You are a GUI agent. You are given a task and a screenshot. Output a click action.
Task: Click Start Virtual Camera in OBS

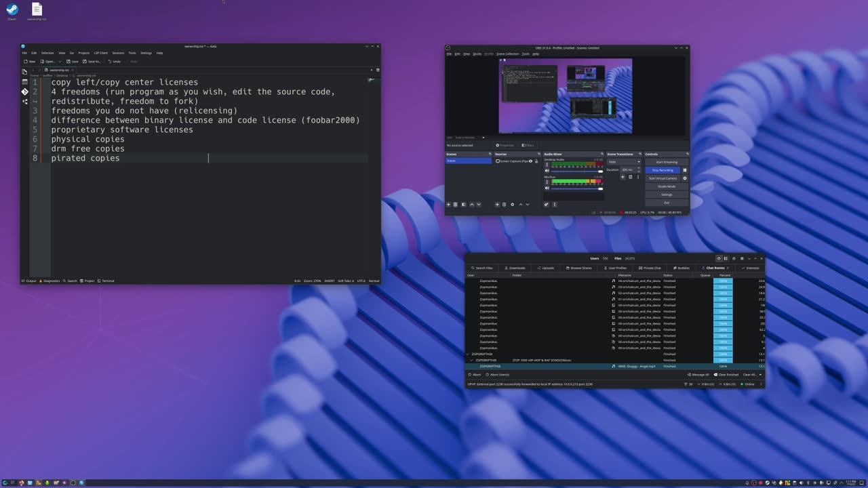coord(663,178)
